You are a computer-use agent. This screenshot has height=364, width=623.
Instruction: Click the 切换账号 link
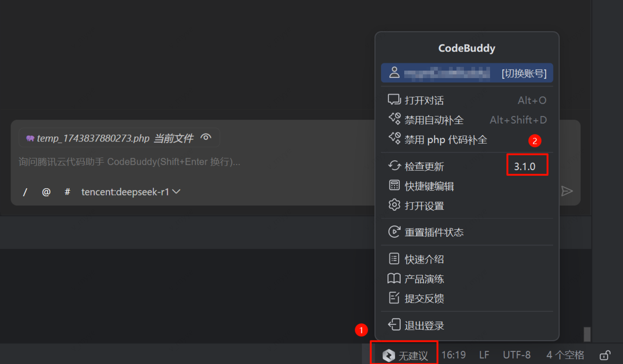[x=524, y=73]
